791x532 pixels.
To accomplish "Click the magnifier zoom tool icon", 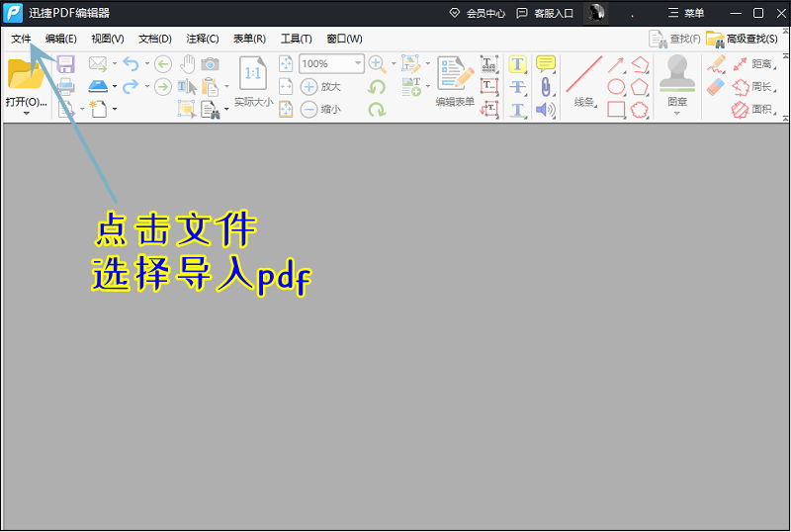I will 377,64.
